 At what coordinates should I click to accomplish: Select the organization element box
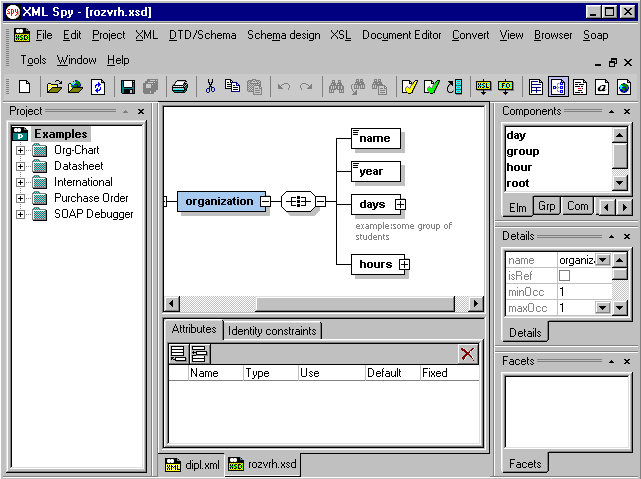pyautogui.click(x=220, y=201)
